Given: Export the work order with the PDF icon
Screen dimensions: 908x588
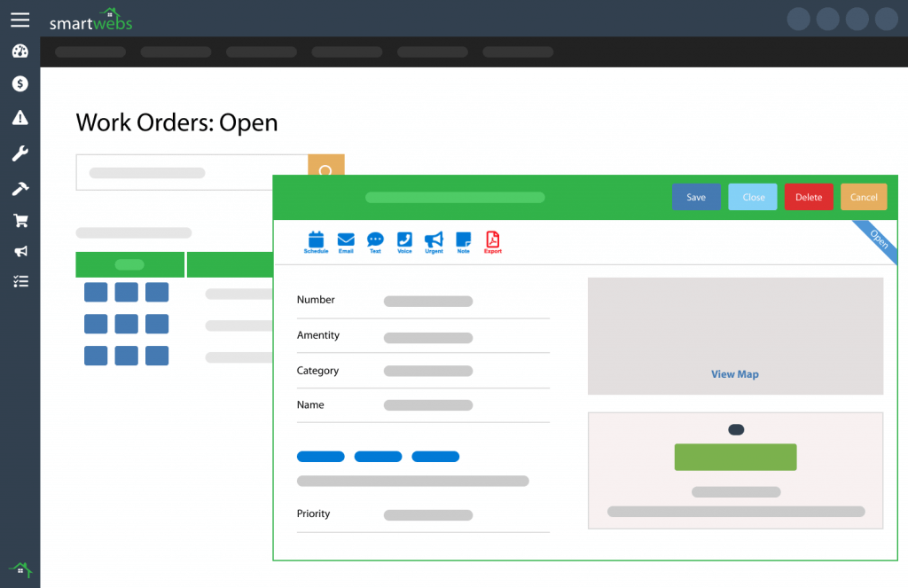Looking at the screenshot, I should coord(493,241).
